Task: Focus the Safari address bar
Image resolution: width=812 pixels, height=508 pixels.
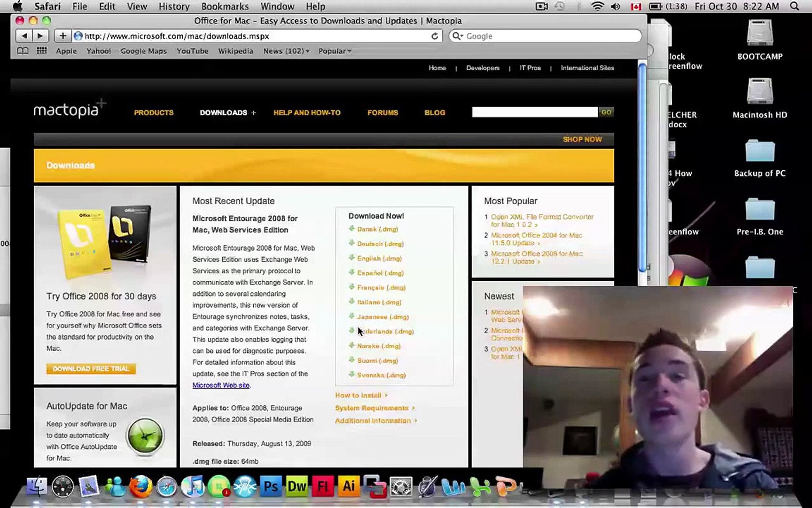Action: coord(258,36)
